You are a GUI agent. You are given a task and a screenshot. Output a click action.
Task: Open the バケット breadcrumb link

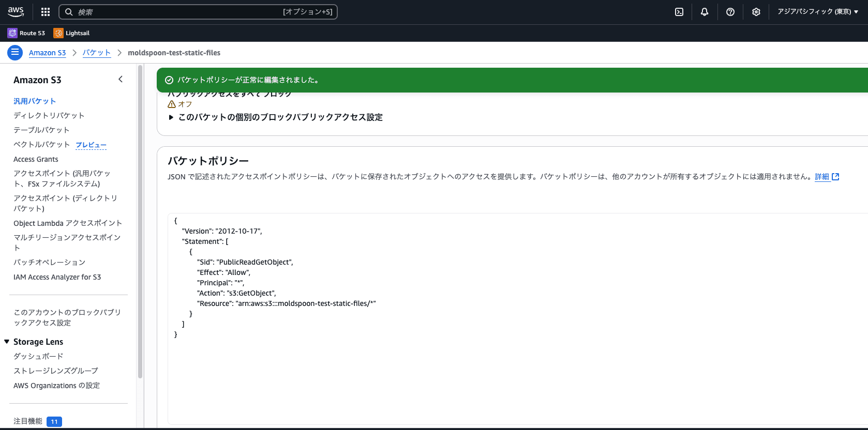point(97,53)
